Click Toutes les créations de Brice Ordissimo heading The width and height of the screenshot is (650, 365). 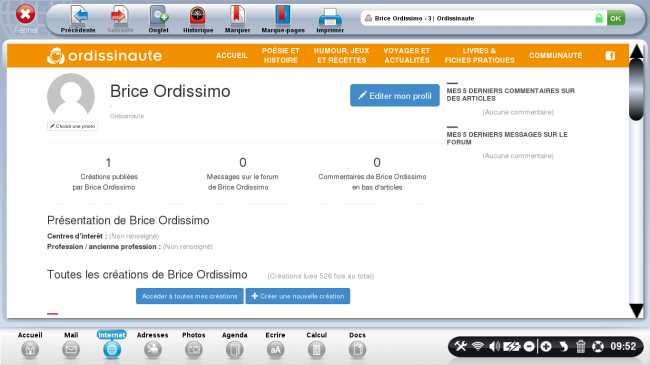pos(147,275)
